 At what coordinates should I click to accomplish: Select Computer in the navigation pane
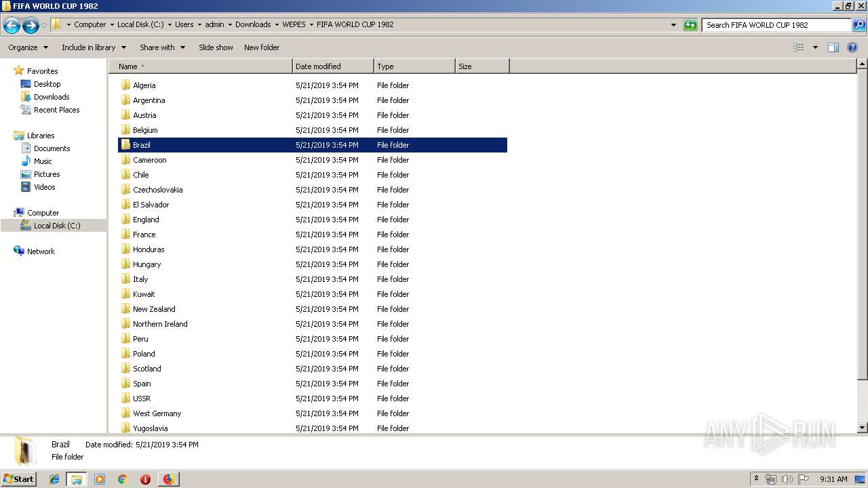[43, 213]
